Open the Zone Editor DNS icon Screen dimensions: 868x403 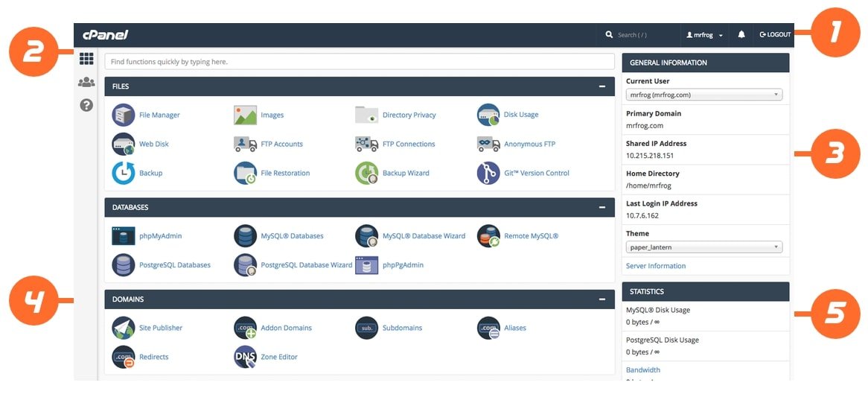coord(245,357)
